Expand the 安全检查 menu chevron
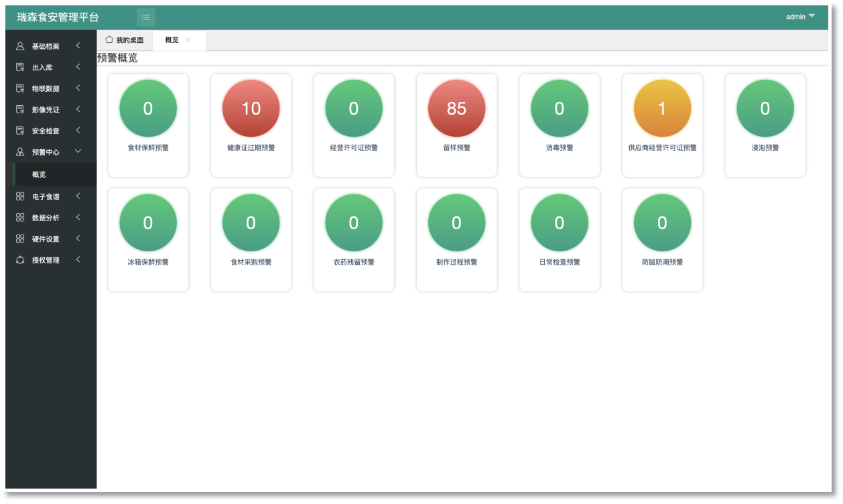 click(78, 130)
